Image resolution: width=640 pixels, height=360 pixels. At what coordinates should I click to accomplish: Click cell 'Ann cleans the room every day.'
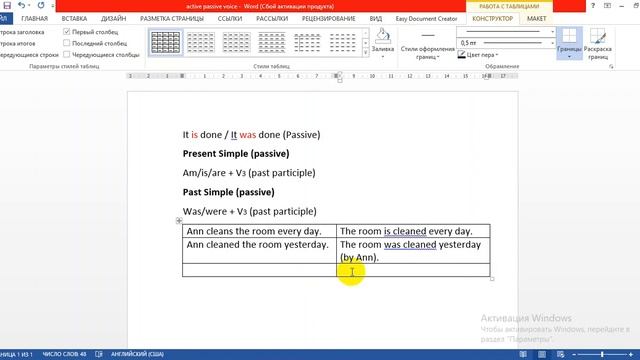[259, 231]
